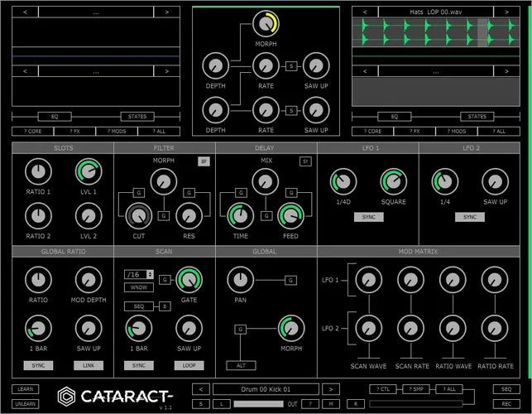Screen dimensions: 532x414
Task: Click the LFO 1 SCAN WAVE matrix knob
Action: tap(369, 280)
